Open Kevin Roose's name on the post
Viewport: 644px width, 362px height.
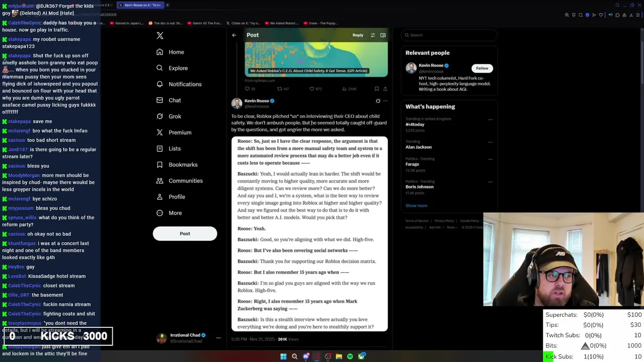[257, 101]
